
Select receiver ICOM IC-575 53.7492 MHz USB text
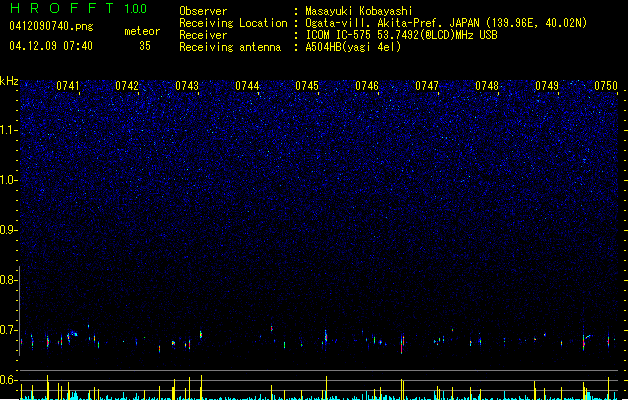point(402,35)
